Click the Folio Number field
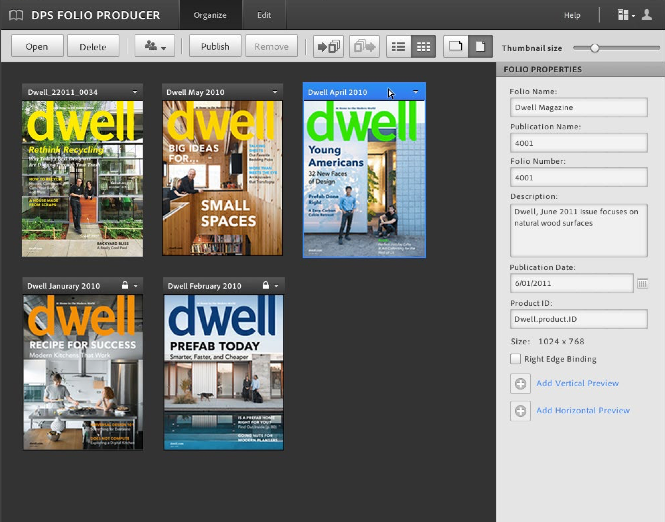This screenshot has height=522, width=665. 579,177
